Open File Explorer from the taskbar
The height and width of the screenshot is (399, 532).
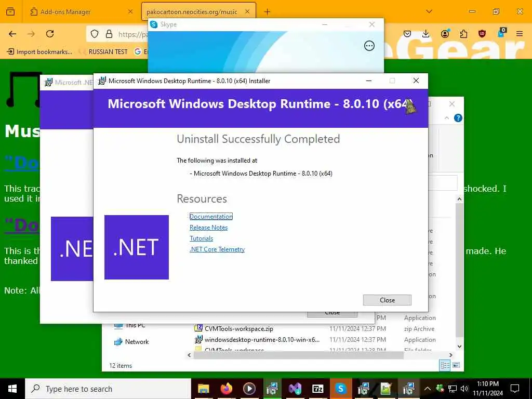[204, 389]
